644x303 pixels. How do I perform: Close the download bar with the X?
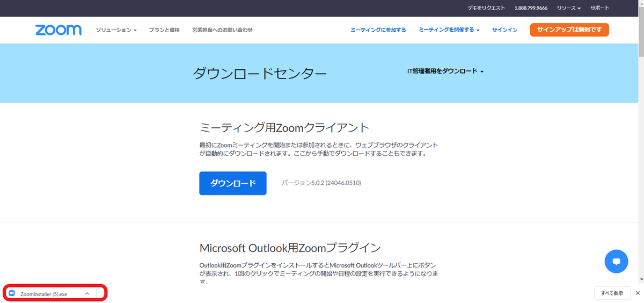[x=638, y=293]
